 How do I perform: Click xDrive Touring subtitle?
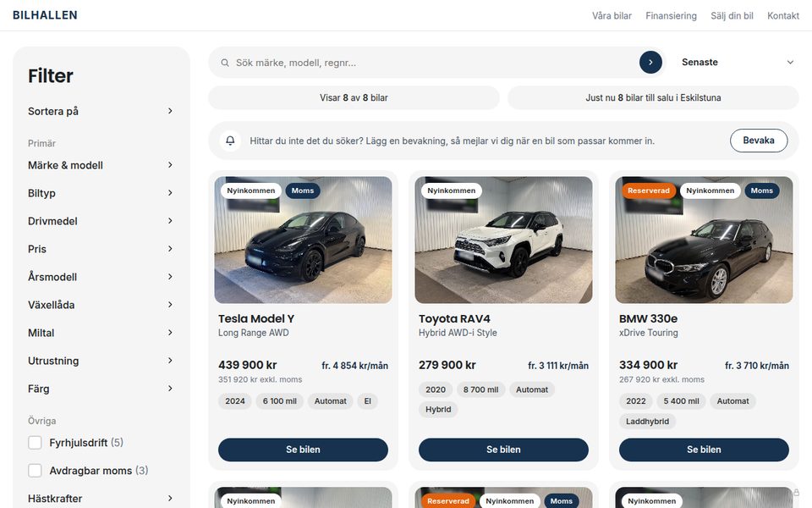tap(649, 333)
